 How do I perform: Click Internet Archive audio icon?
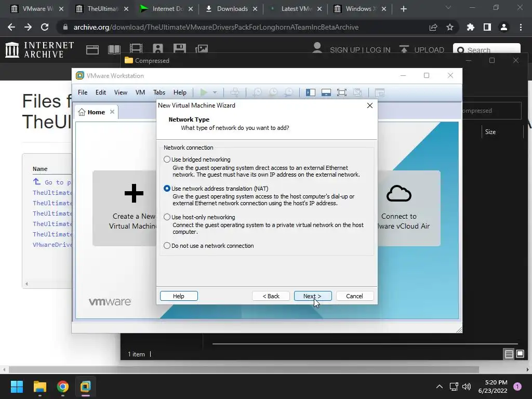point(158,48)
